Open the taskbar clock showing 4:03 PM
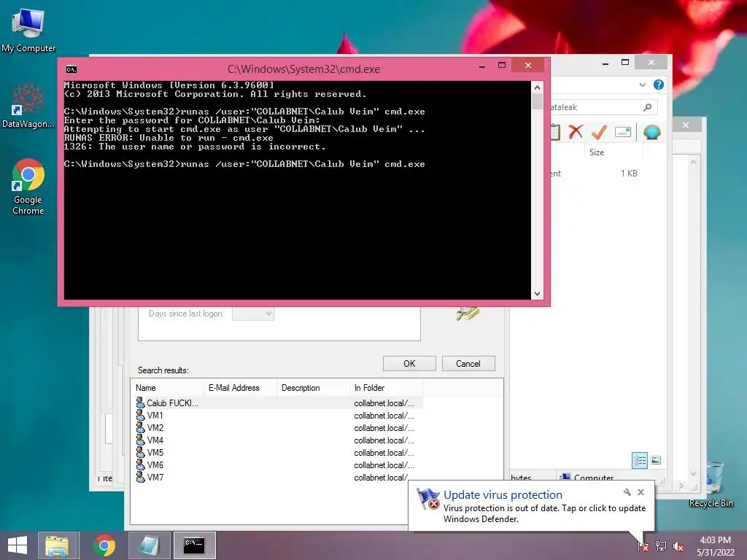Viewport: 747px width, 560px height. tap(716, 546)
